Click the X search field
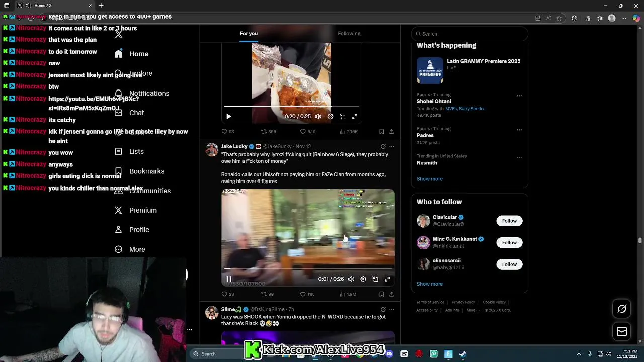 pyautogui.click(x=469, y=34)
